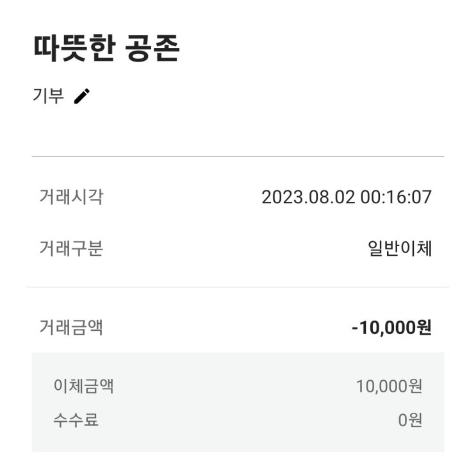The image size is (476, 468).
Task: Tap the transaction time 2023.08.02 00:16:07
Action: coord(347,197)
